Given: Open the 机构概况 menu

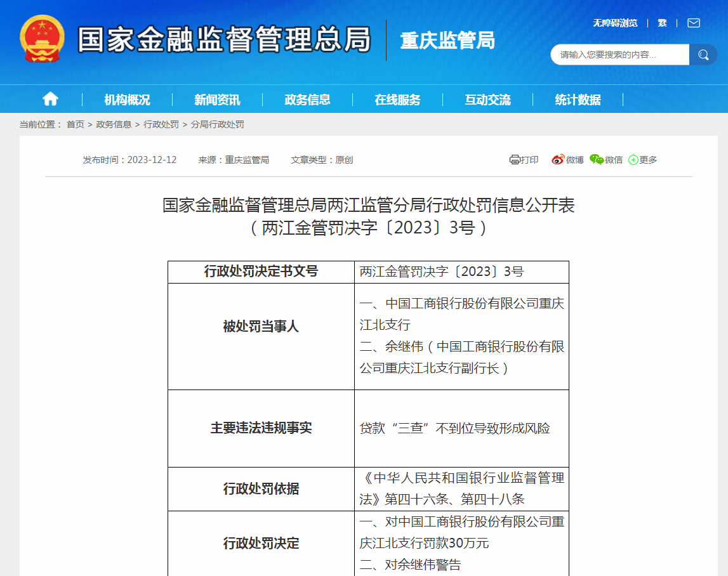Looking at the screenshot, I should pos(127,100).
